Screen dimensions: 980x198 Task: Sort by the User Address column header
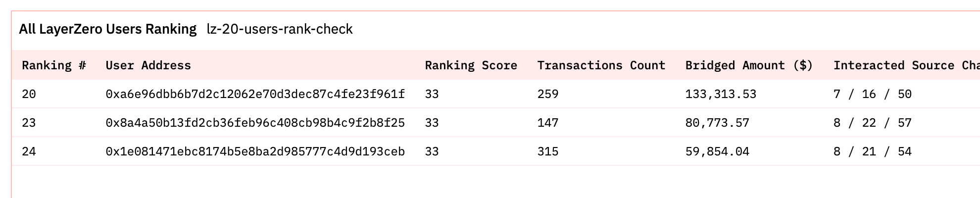pos(148,65)
